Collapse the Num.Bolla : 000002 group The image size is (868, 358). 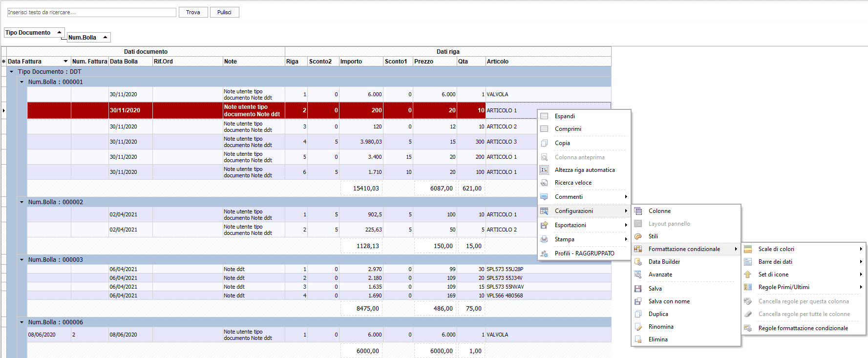(21, 202)
